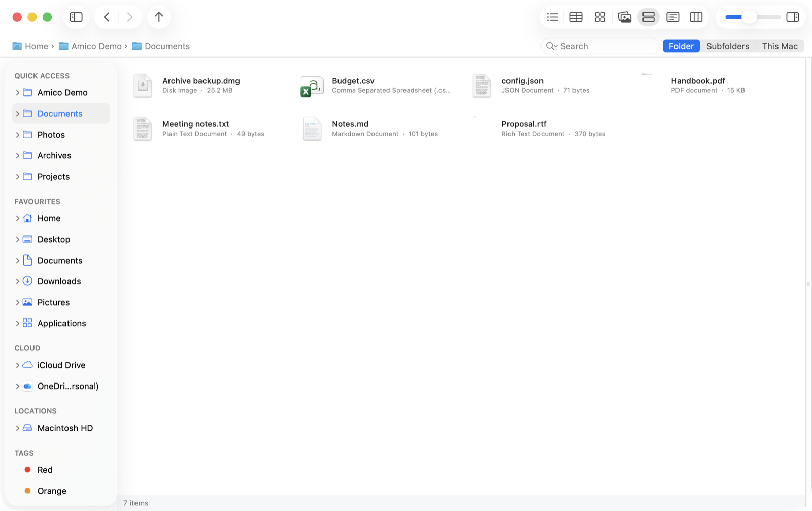The image size is (812, 511).
Task: Navigate up to the enclosing folder
Action: [159, 17]
